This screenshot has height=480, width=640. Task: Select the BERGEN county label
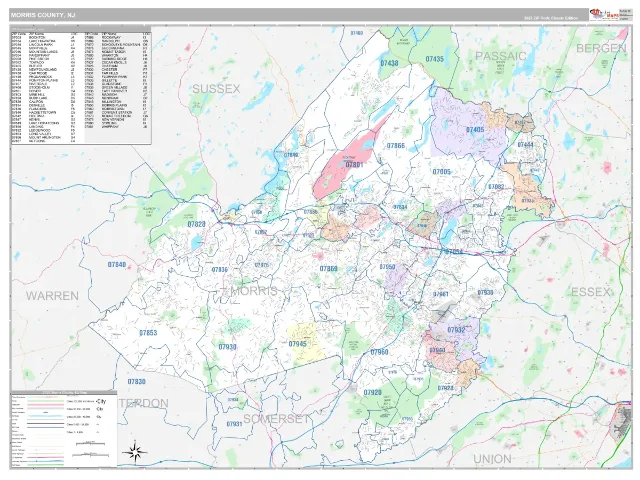601,48
